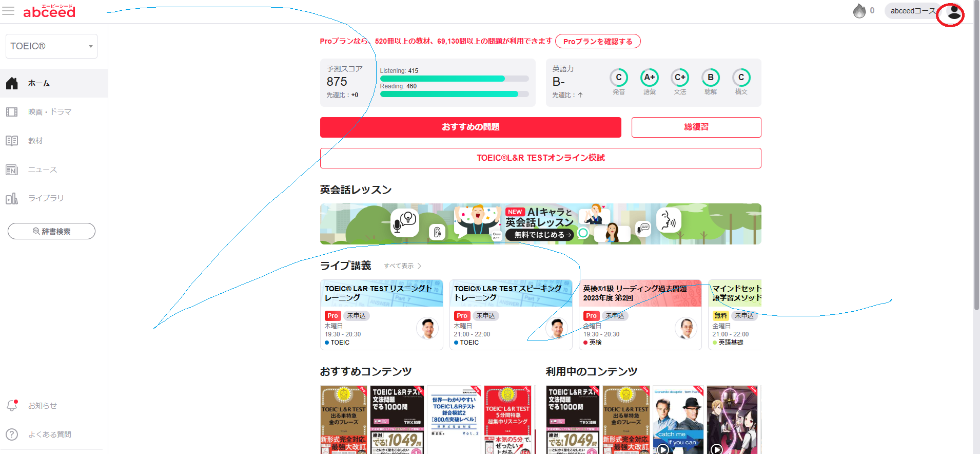Open マインドセット語学習メソッド lecture card

click(735, 315)
